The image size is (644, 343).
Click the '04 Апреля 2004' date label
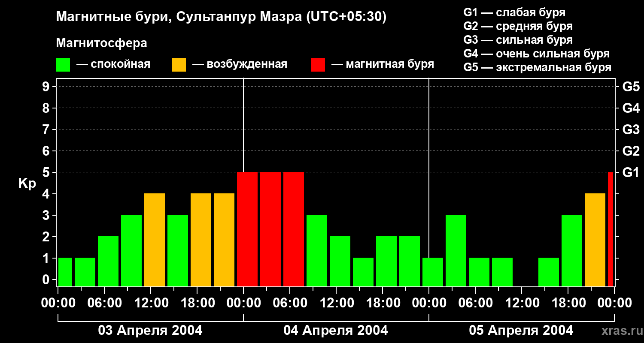[x=336, y=331]
